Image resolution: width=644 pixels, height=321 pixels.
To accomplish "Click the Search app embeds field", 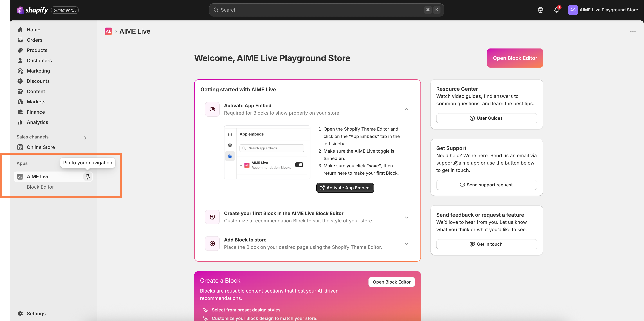I will point(272,148).
